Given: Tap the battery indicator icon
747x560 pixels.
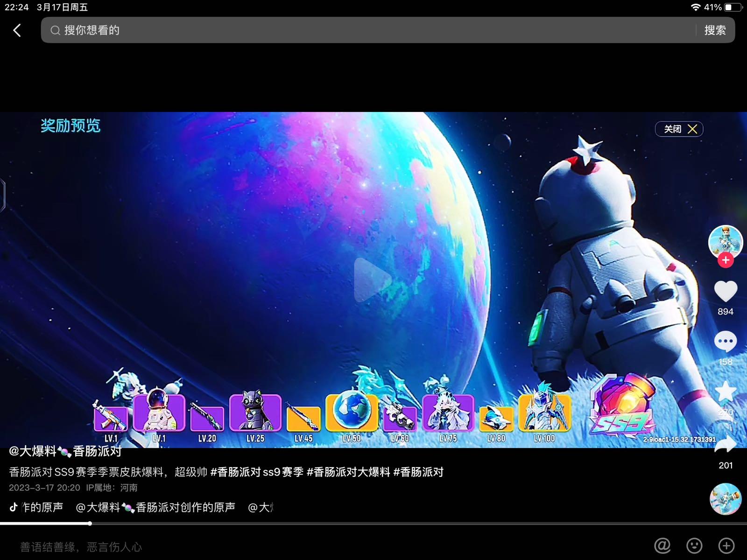Looking at the screenshot, I should [x=733, y=7].
